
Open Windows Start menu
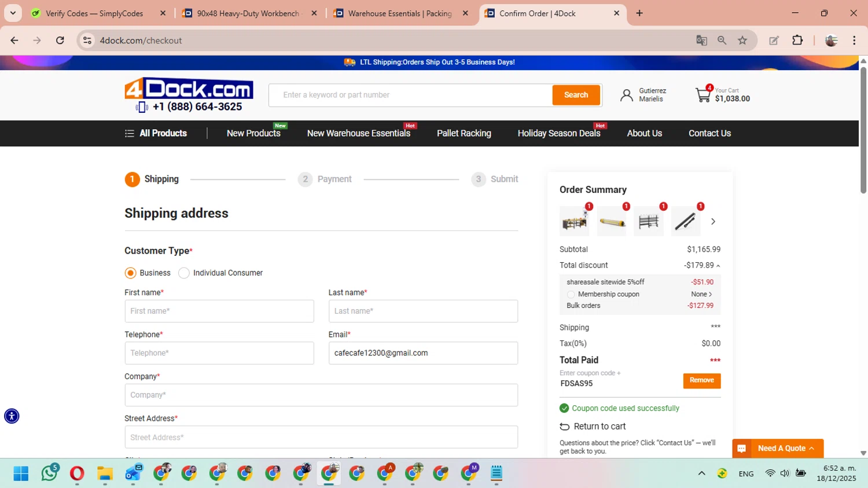[x=21, y=474]
